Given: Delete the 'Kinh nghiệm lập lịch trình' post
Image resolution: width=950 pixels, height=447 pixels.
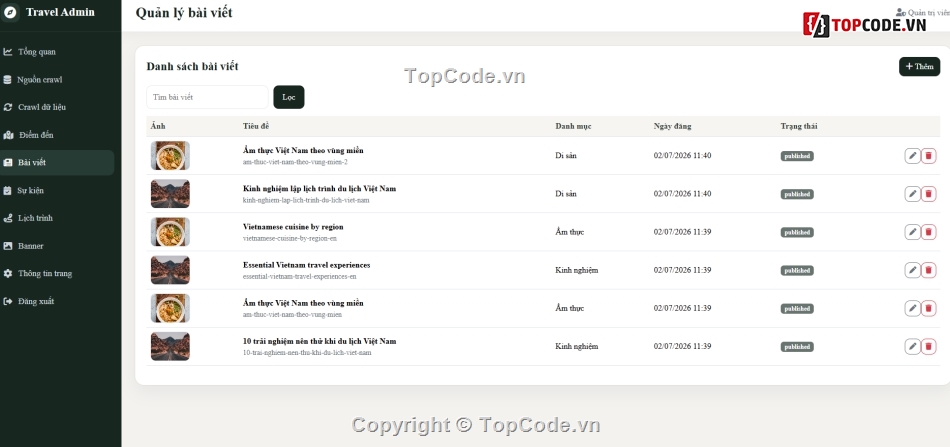Looking at the screenshot, I should (928, 194).
